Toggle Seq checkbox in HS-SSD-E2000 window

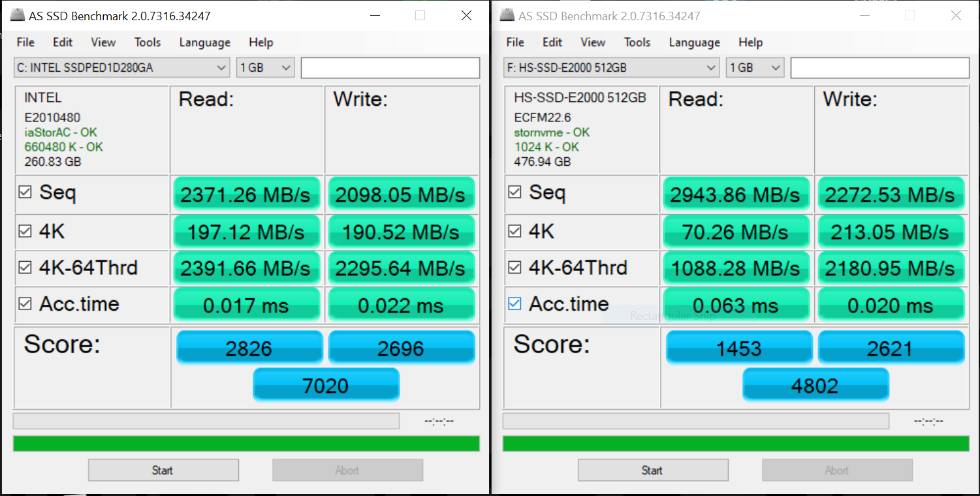click(514, 193)
